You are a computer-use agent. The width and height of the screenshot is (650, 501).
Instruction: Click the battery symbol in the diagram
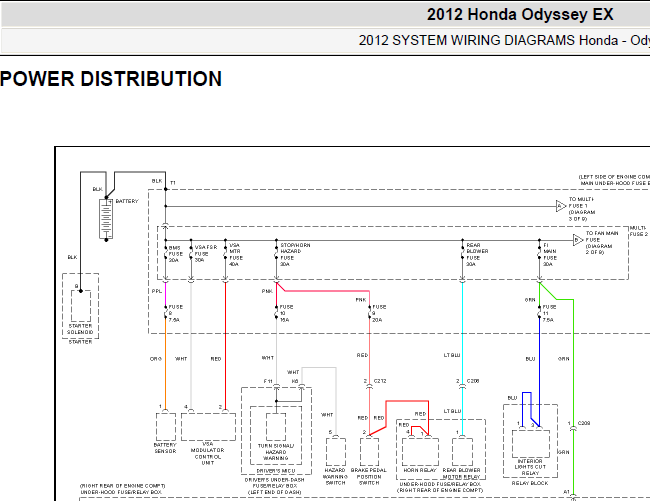(106, 219)
